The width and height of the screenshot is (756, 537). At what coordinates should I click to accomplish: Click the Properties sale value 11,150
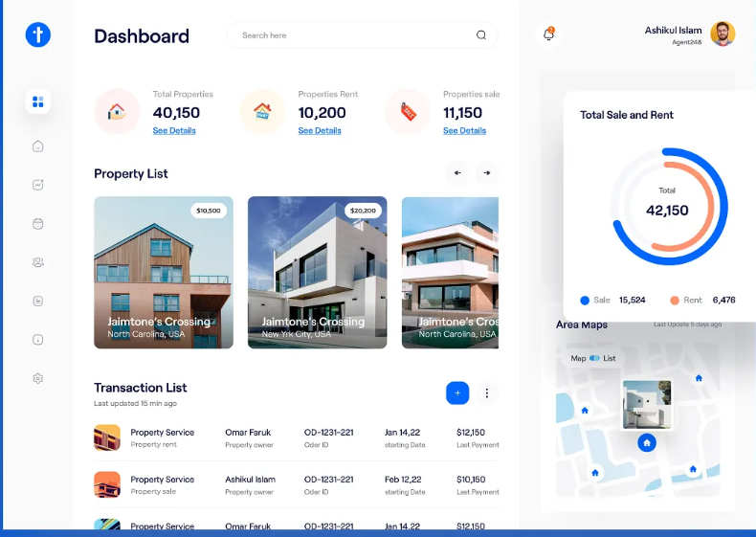point(463,112)
